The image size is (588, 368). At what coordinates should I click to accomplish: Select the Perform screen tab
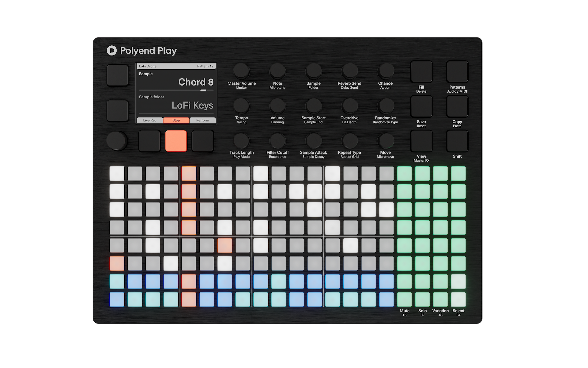click(202, 120)
